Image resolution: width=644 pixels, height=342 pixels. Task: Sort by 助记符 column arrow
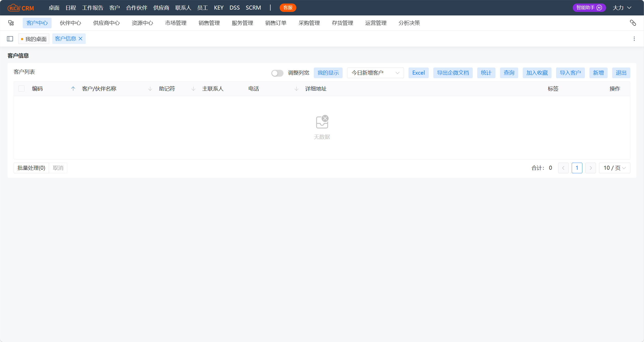[193, 89]
